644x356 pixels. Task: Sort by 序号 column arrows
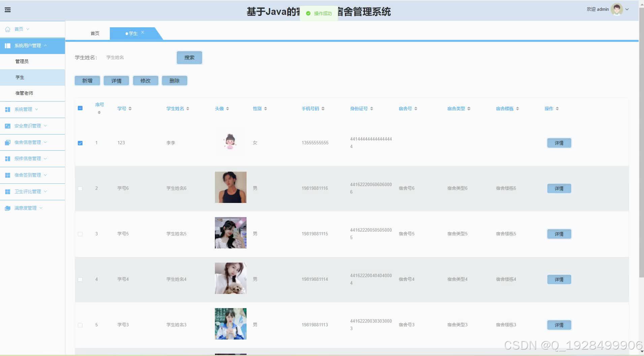pyautogui.click(x=99, y=113)
